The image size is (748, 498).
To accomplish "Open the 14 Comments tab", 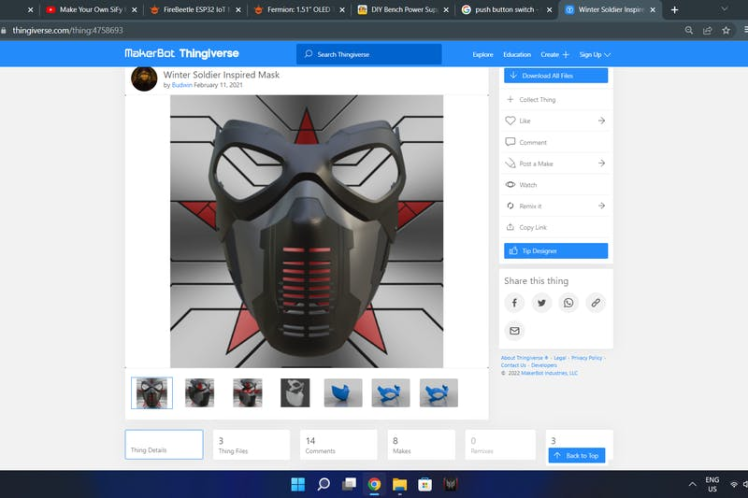I will coord(338,445).
